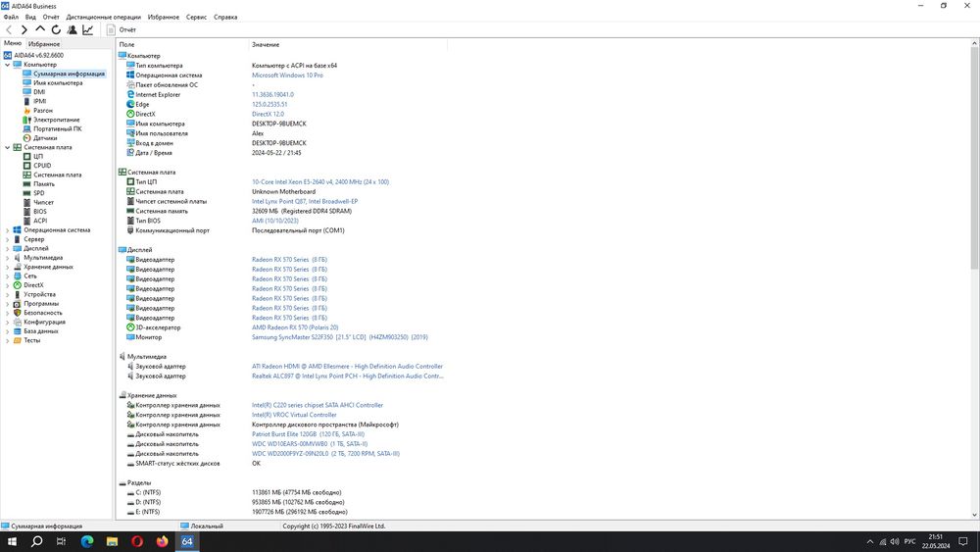The height and width of the screenshot is (552, 980).
Task: Open the DirectX 12.0 link
Action: tap(268, 114)
